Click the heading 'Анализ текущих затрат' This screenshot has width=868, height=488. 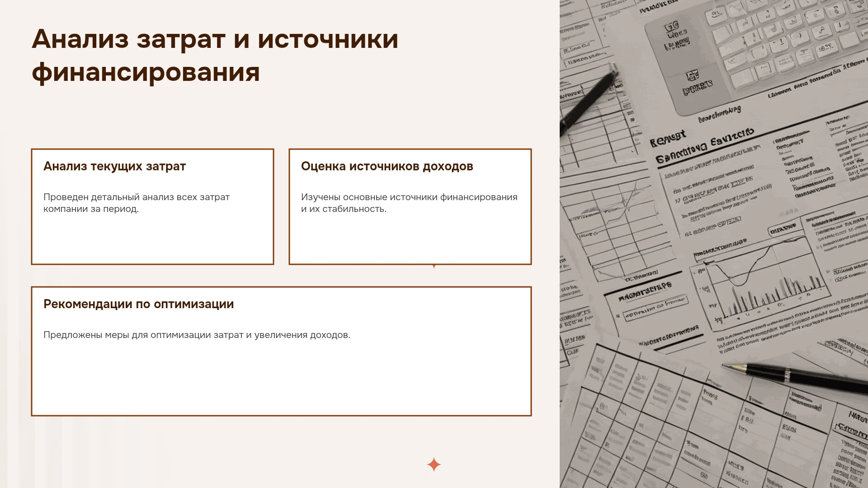[114, 166]
